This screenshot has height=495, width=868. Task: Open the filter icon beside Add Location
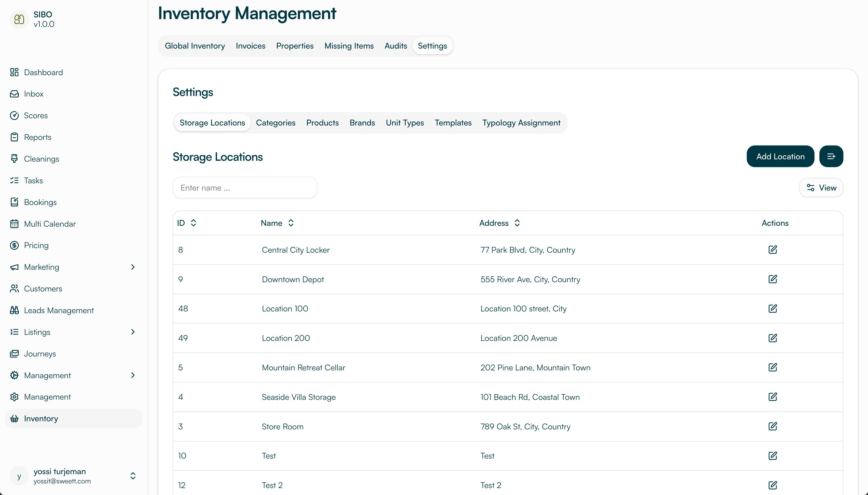coord(831,156)
